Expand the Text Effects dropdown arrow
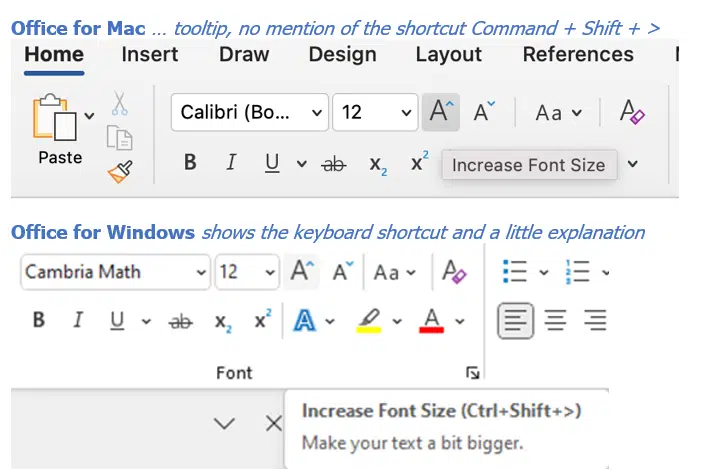The width and height of the screenshot is (703, 470). pyautogui.click(x=330, y=321)
